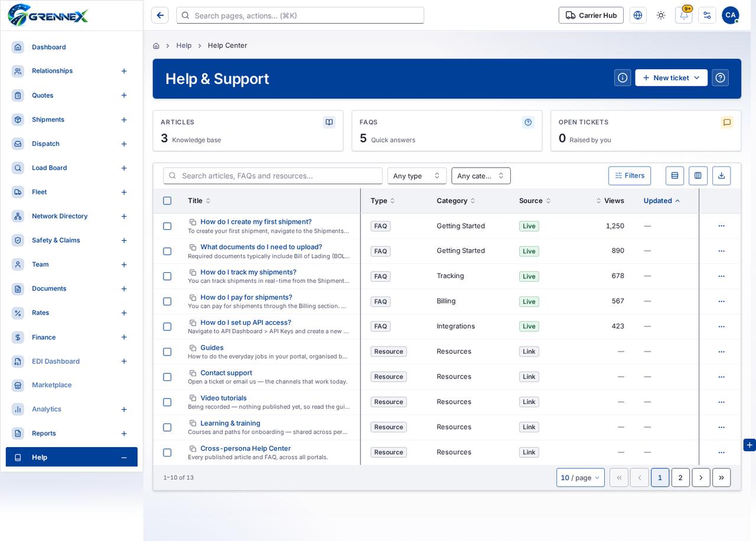Screen dimensions: 756x541
Task: Select the 'Cross-persona Help Center' row checkbox
Action: click(x=167, y=452)
